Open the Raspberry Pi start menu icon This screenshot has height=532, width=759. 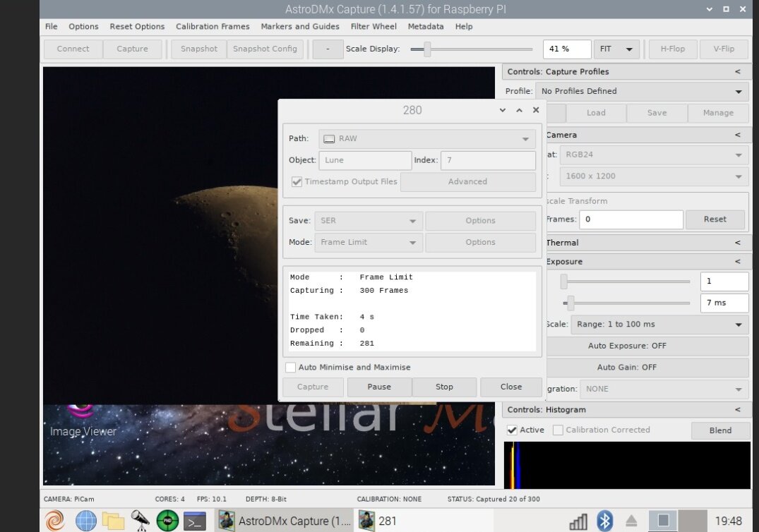coord(54,521)
